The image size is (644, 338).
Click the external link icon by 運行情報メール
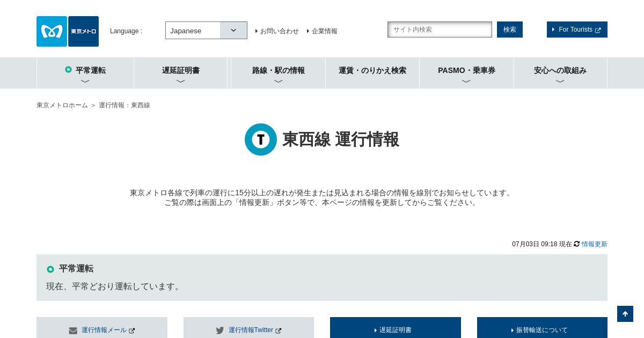coord(132,330)
